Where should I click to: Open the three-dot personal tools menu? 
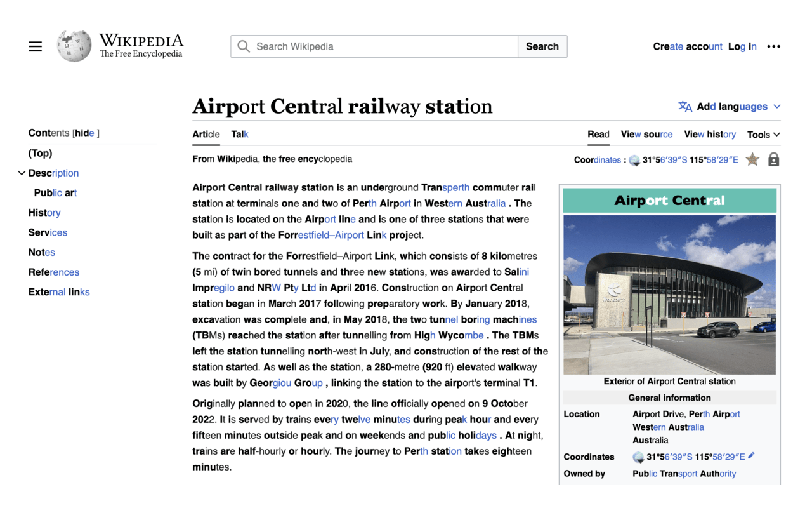click(773, 46)
